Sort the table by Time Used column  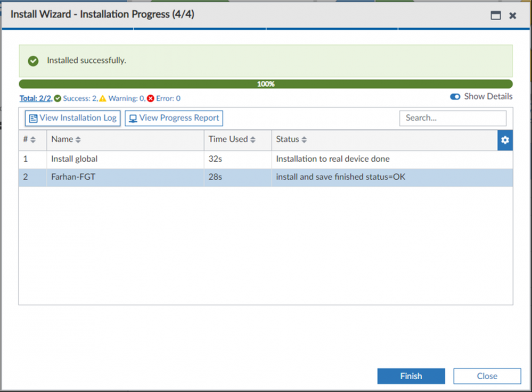click(x=253, y=139)
